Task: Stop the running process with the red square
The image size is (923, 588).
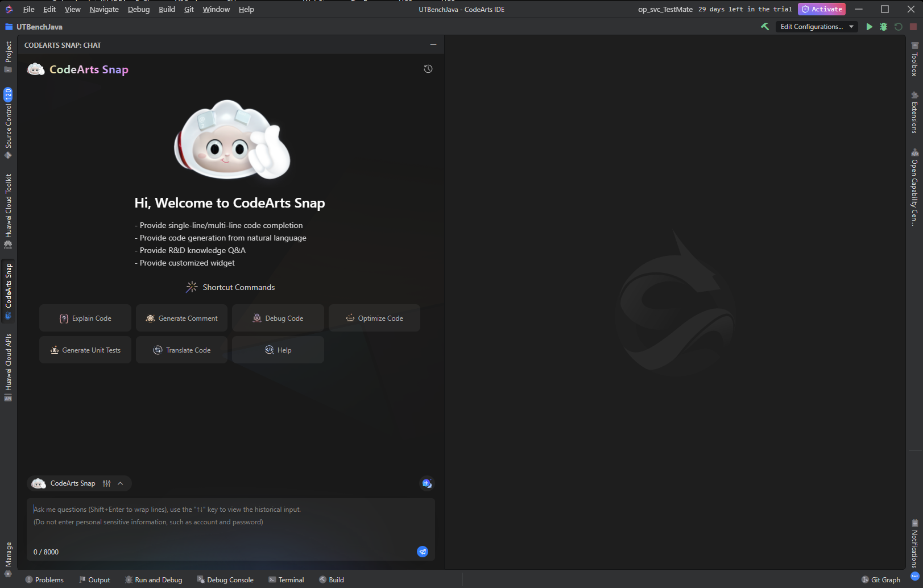Action: click(913, 26)
